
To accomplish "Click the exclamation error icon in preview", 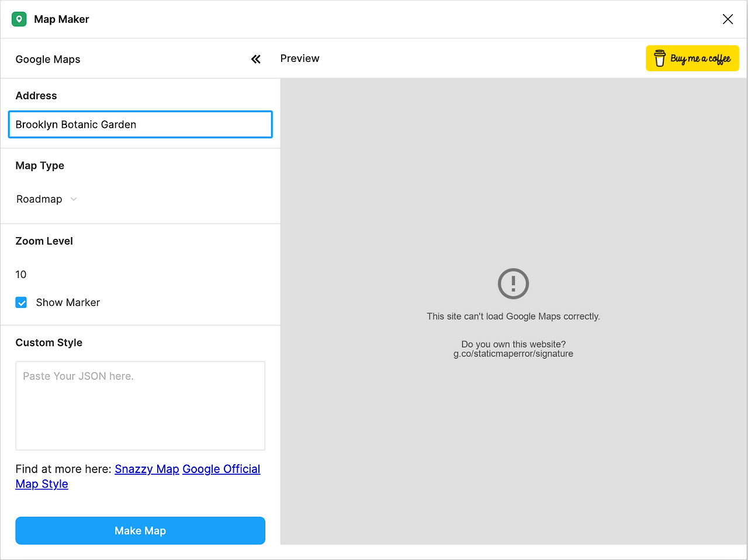I will pyautogui.click(x=513, y=284).
